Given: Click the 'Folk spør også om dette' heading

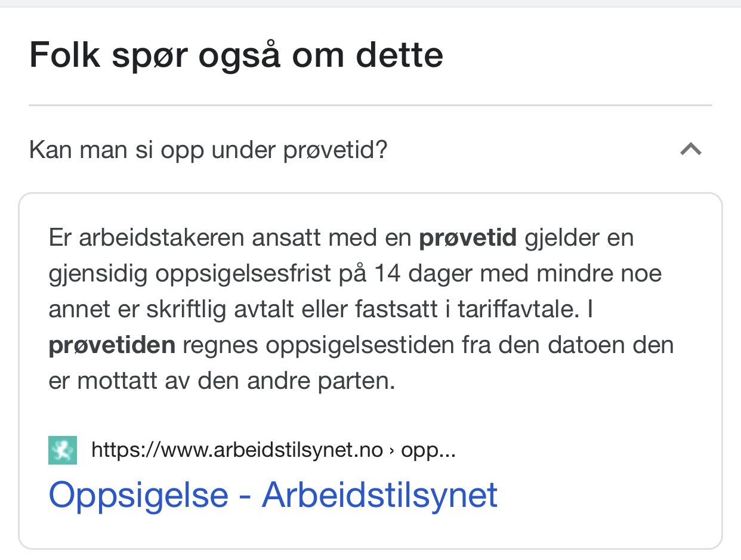Looking at the screenshot, I should pos(236,55).
